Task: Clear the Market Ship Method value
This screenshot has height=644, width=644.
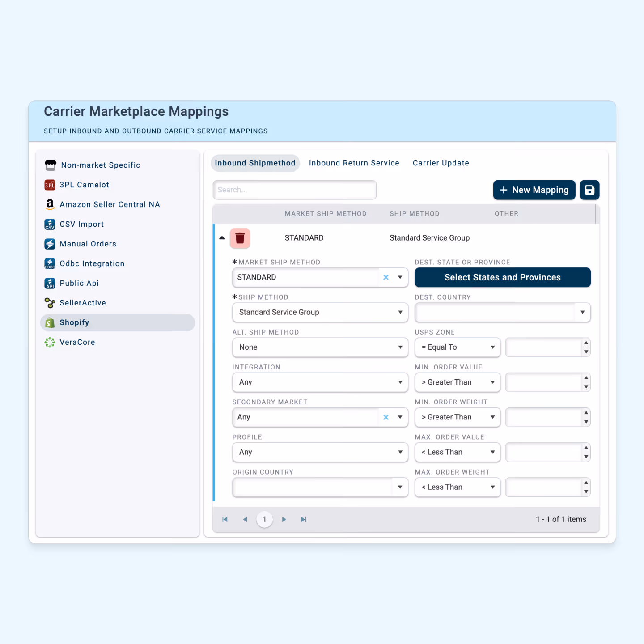Action: 386,277
